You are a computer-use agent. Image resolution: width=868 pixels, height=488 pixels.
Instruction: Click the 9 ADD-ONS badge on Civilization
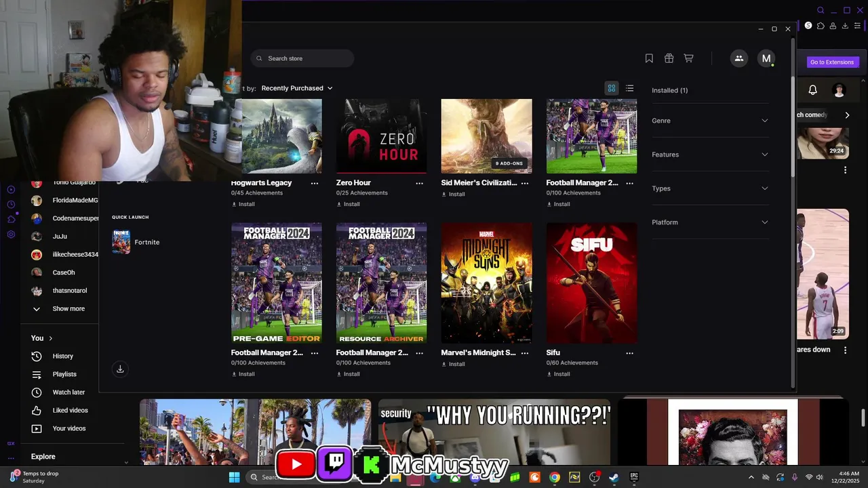pos(509,163)
